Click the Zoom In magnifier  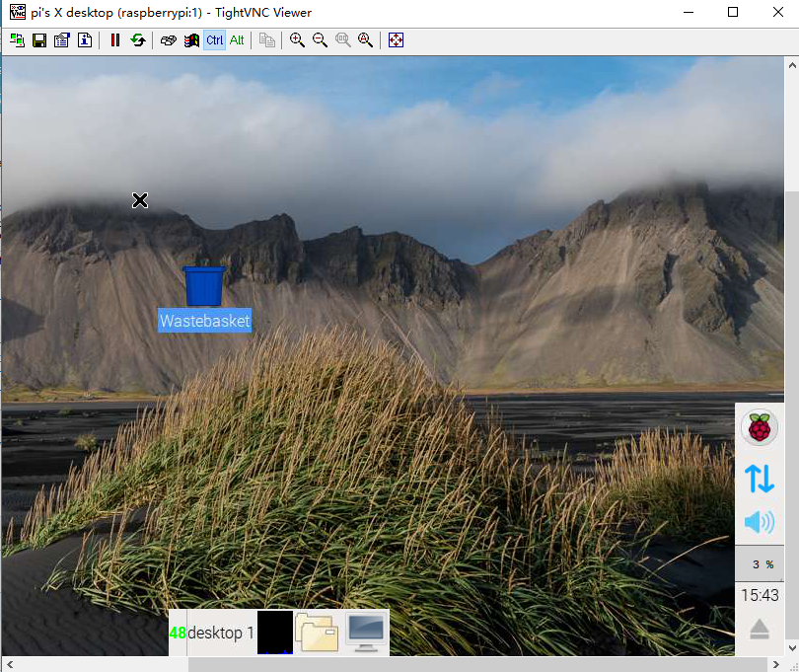[297, 40]
